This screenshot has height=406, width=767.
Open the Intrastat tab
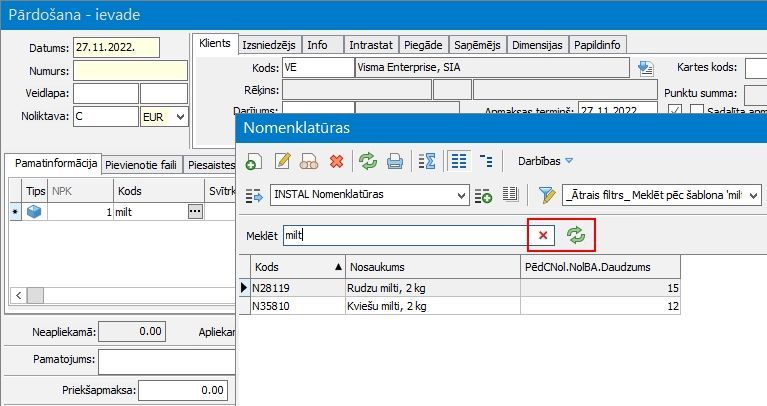pos(371,45)
